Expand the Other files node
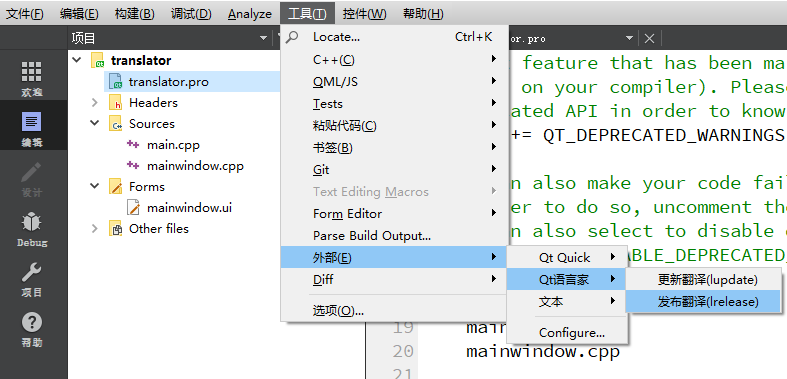 coord(94,228)
